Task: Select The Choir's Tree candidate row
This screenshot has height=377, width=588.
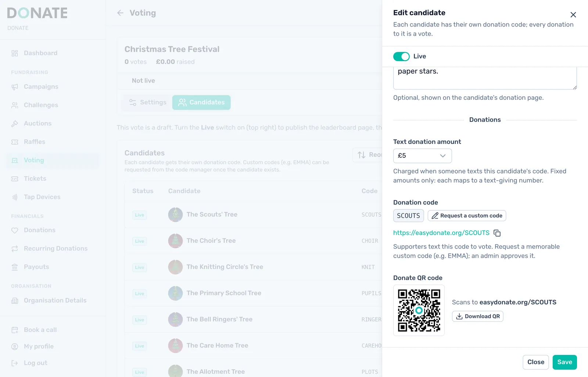Action: click(x=253, y=241)
